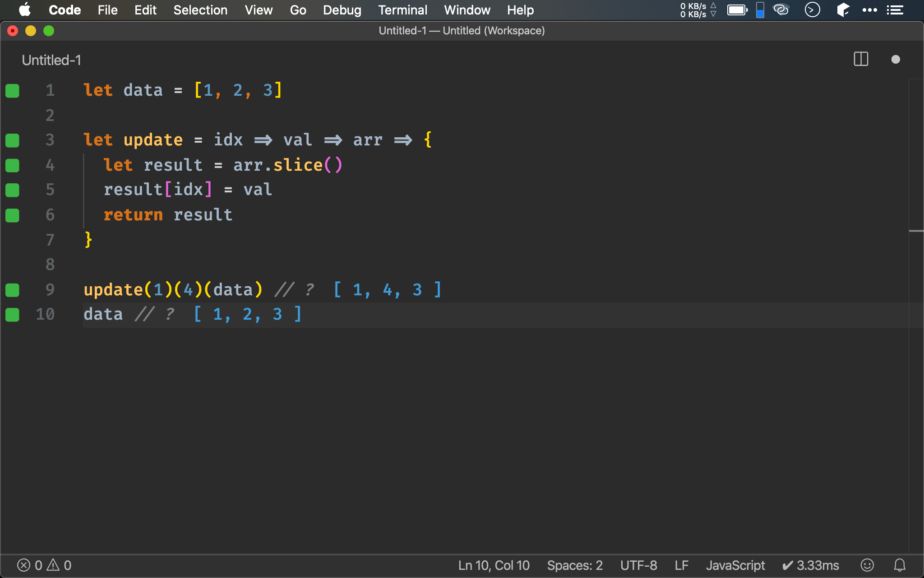Click the green coverage marker on line 1
The image size is (924, 578).
[x=12, y=91]
